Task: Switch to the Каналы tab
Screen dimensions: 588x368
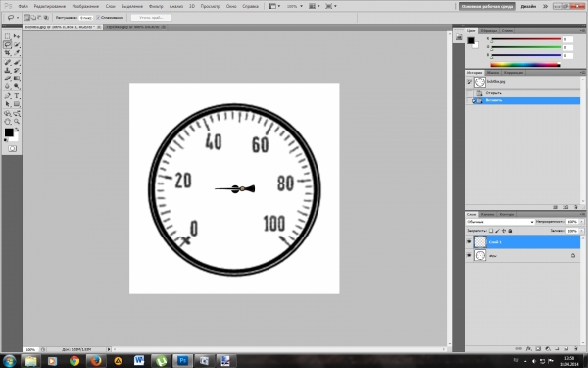Action: [x=487, y=214]
